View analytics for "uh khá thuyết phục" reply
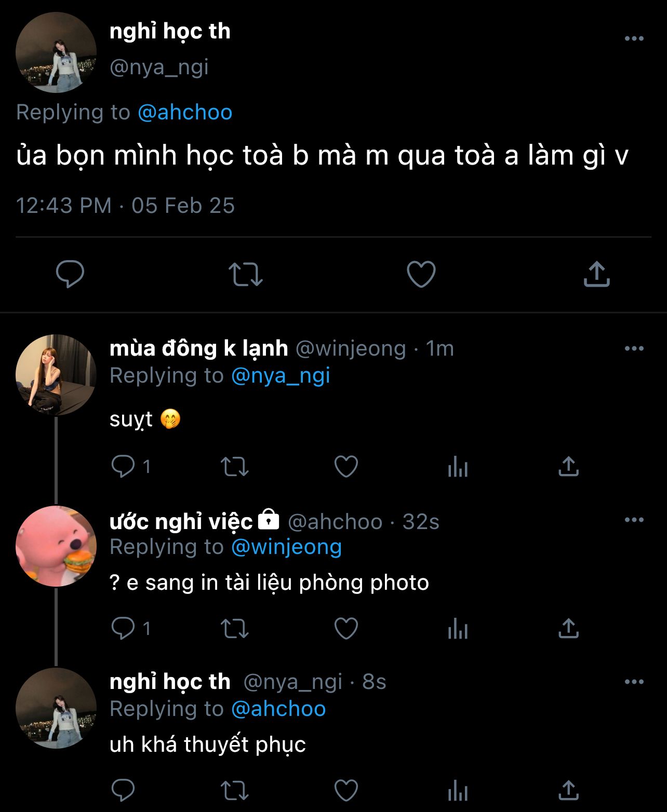667x812 pixels. point(458,791)
